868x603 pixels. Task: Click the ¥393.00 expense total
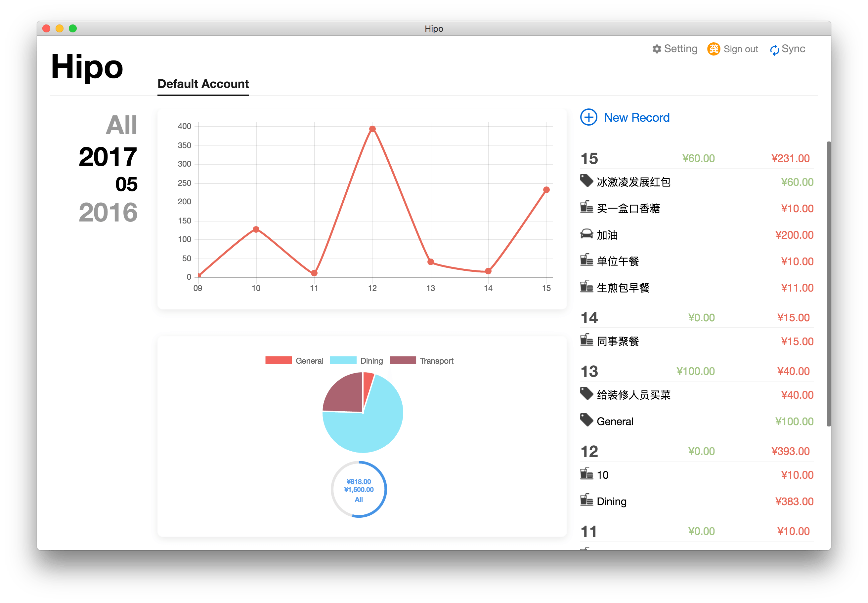791,451
